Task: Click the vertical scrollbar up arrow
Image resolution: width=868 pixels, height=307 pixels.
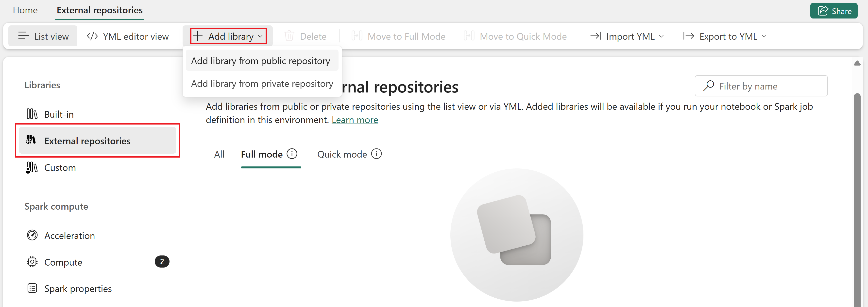Action: tap(857, 63)
